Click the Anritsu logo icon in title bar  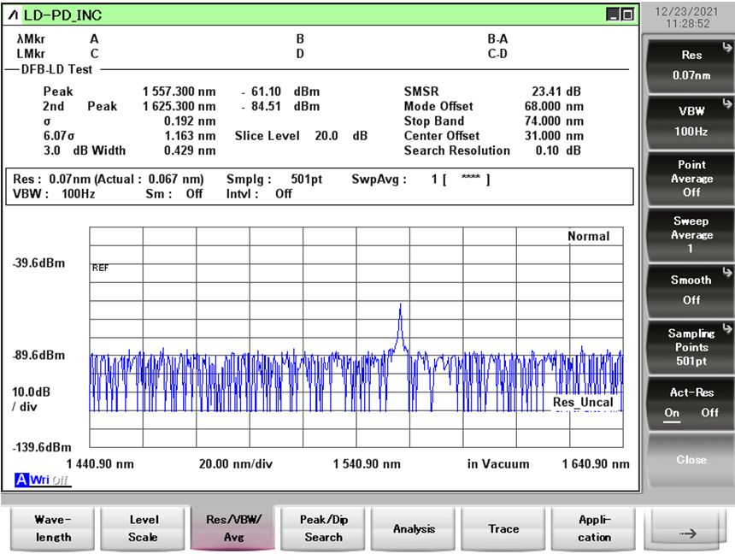pos(15,15)
